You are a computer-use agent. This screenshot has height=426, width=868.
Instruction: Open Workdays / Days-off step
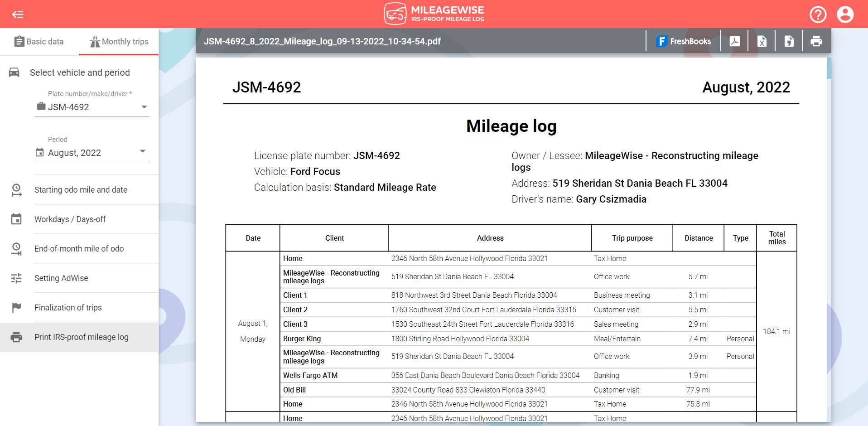(x=79, y=219)
